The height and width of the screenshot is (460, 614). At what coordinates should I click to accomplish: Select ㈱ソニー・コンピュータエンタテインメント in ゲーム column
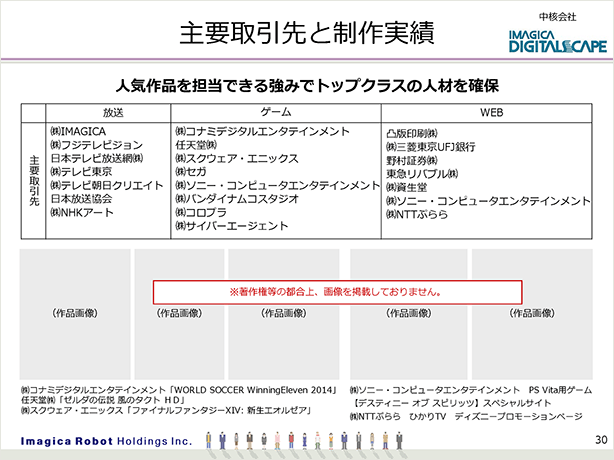coord(278,185)
